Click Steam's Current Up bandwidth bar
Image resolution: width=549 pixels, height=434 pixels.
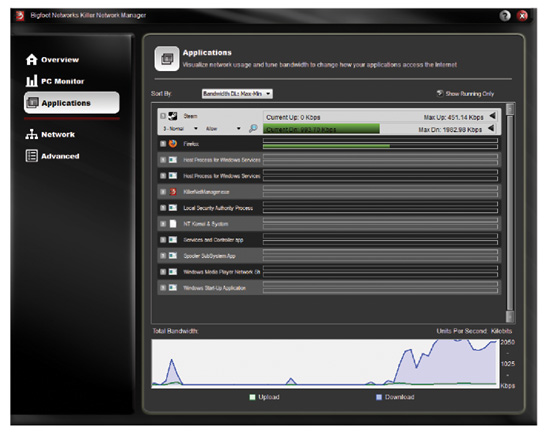point(381,117)
